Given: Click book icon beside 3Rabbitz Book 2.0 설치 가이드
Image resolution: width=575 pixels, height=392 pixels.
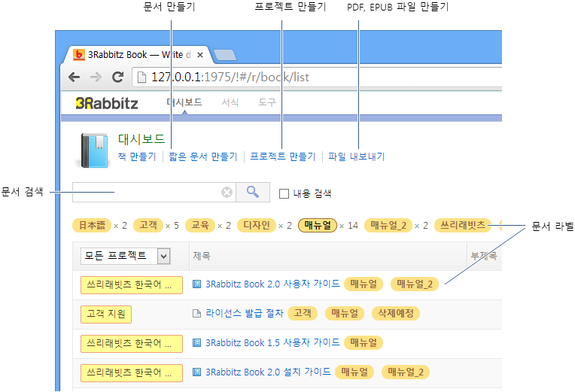Looking at the screenshot, I should [x=197, y=372].
